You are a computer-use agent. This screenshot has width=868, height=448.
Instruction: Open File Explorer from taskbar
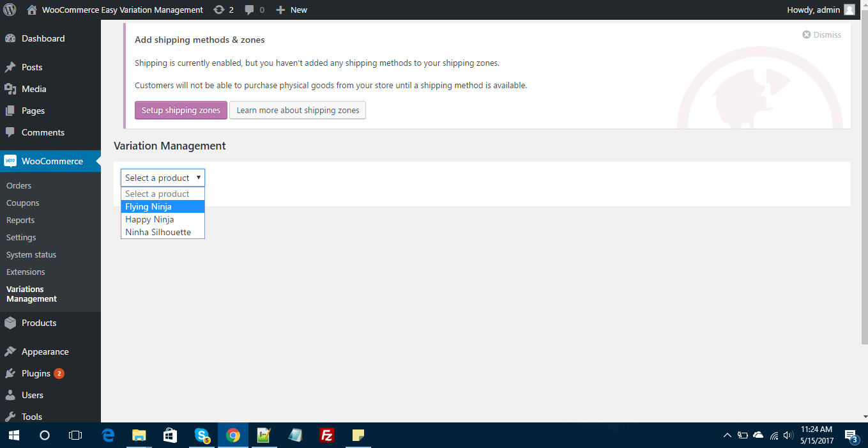tap(139, 435)
